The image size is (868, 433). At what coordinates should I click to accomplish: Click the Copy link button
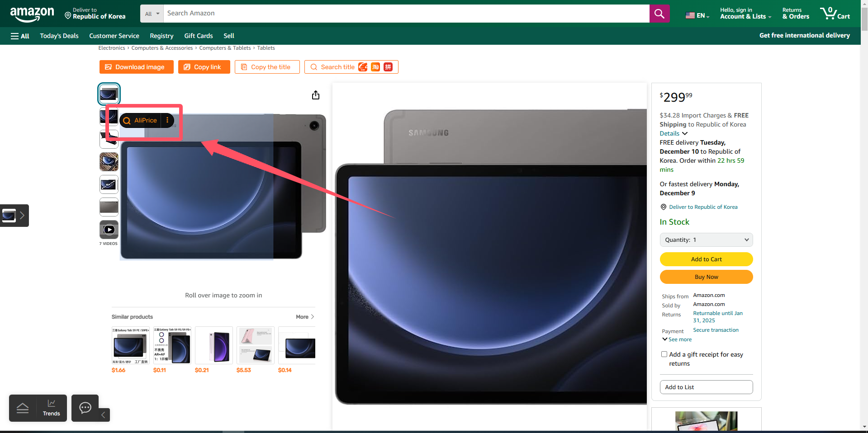click(x=204, y=67)
